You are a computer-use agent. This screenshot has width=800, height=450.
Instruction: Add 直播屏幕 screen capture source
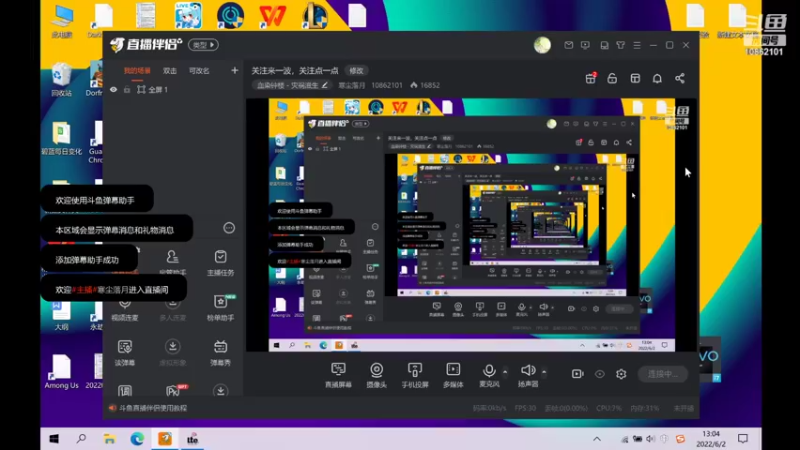pos(338,375)
